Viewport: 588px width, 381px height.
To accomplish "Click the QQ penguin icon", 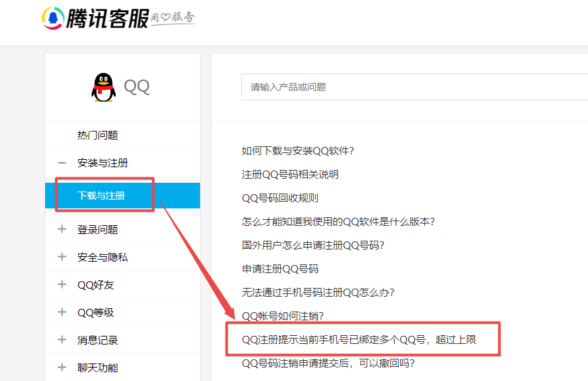I will [x=104, y=88].
